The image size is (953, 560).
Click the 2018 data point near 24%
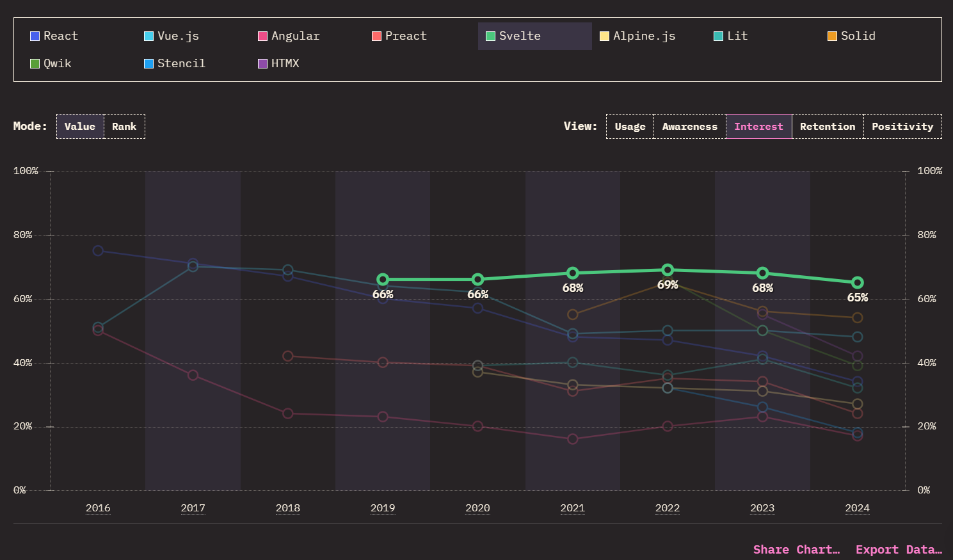click(288, 413)
